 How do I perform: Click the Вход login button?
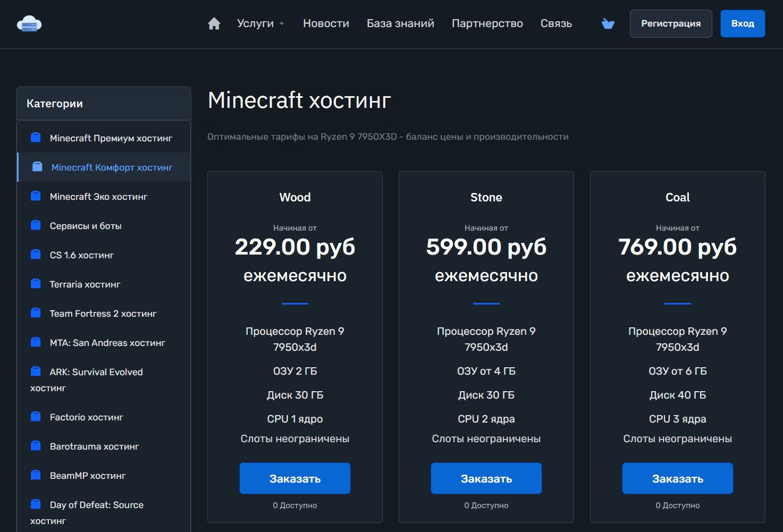pos(743,23)
